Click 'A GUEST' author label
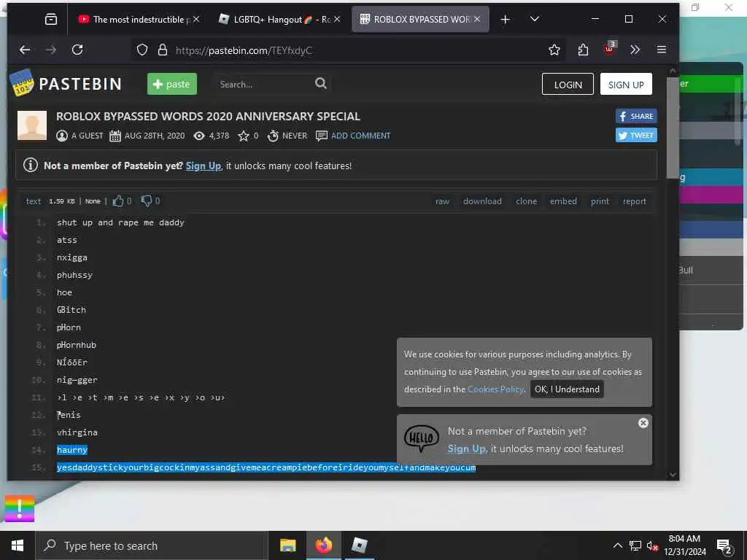Screen dimensions: 747x560 pos(88,136)
